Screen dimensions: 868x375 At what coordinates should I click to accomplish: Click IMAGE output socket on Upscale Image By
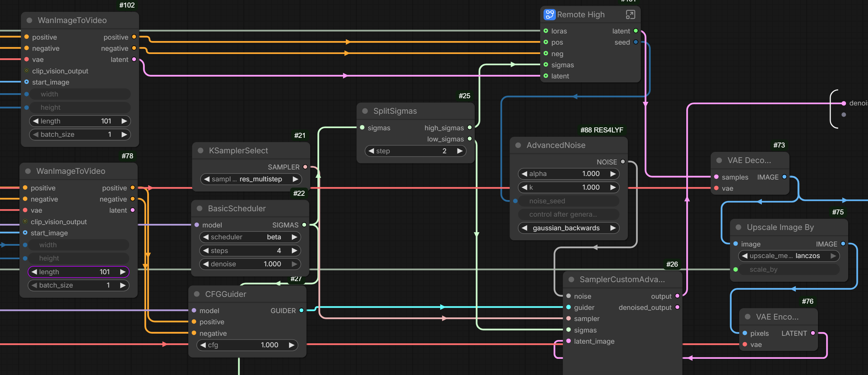pyautogui.click(x=843, y=244)
